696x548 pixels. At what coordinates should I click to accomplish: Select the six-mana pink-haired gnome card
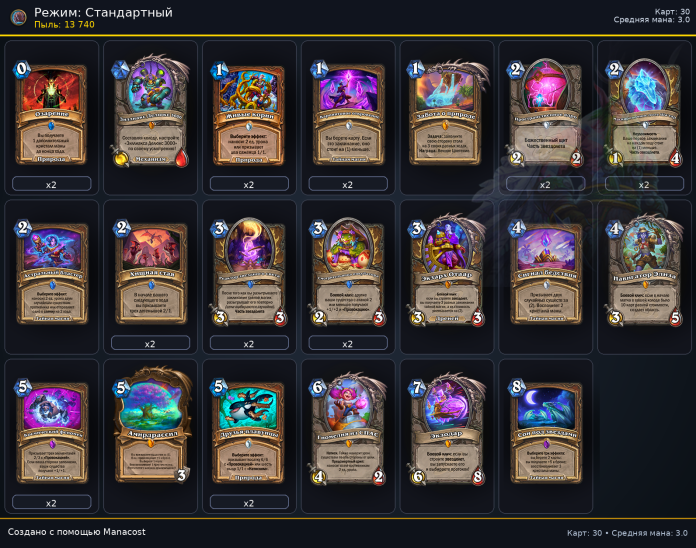pos(348,430)
